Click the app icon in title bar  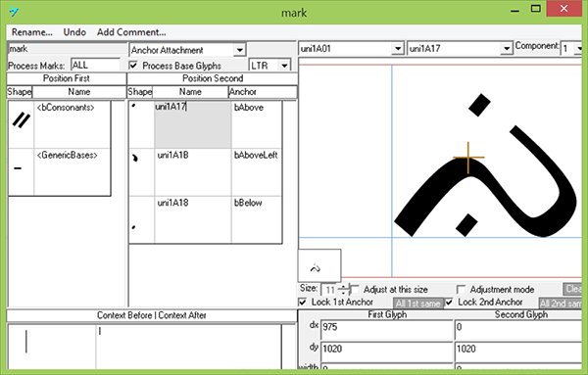(x=15, y=12)
